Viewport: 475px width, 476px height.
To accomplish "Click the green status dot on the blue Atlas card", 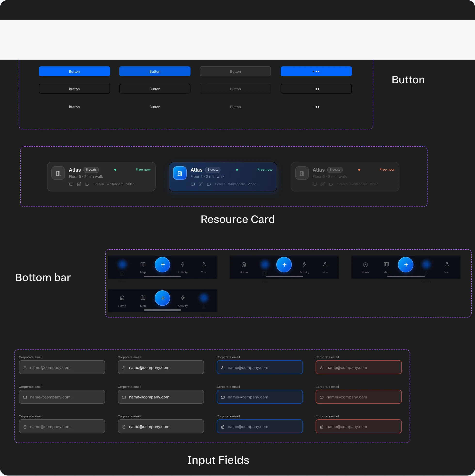I will (237, 170).
